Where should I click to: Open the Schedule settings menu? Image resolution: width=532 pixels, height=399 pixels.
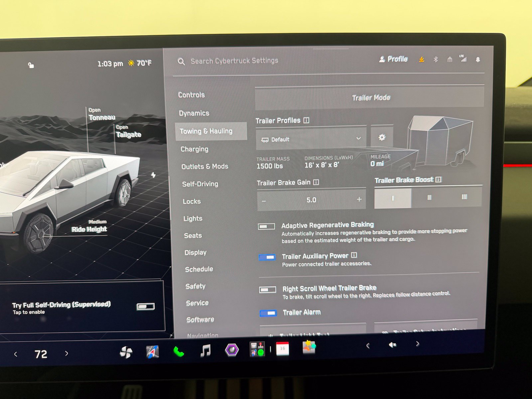[x=199, y=269]
